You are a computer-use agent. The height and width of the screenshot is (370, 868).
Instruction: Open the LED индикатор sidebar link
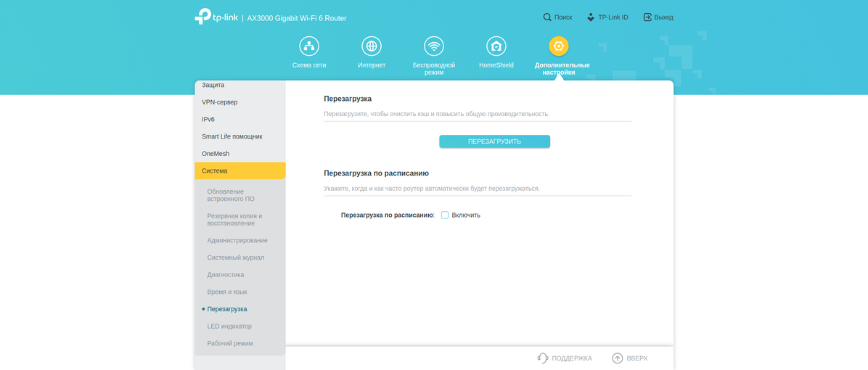point(229,326)
